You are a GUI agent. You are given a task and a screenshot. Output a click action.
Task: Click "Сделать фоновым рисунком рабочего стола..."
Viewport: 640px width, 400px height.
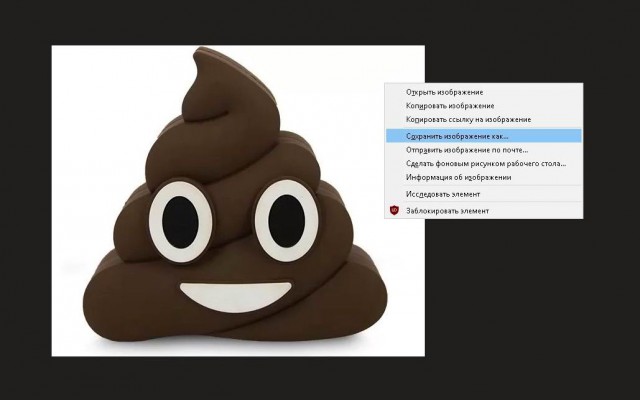click(483, 164)
